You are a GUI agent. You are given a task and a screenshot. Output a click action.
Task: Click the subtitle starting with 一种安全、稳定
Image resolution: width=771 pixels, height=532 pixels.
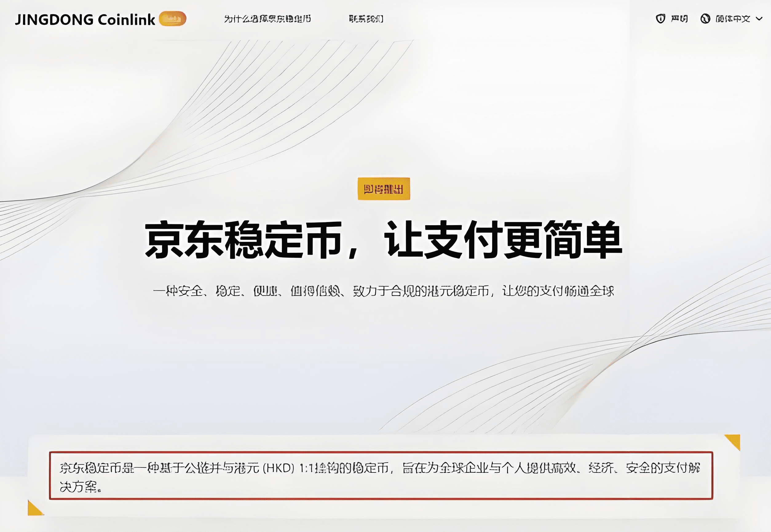[x=383, y=291]
